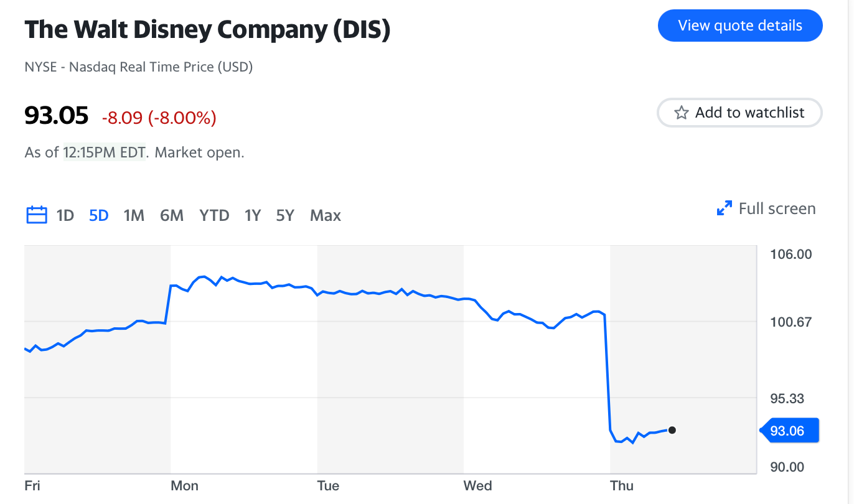
Task: Select the Thu label on chart axis
Action: coord(622,485)
